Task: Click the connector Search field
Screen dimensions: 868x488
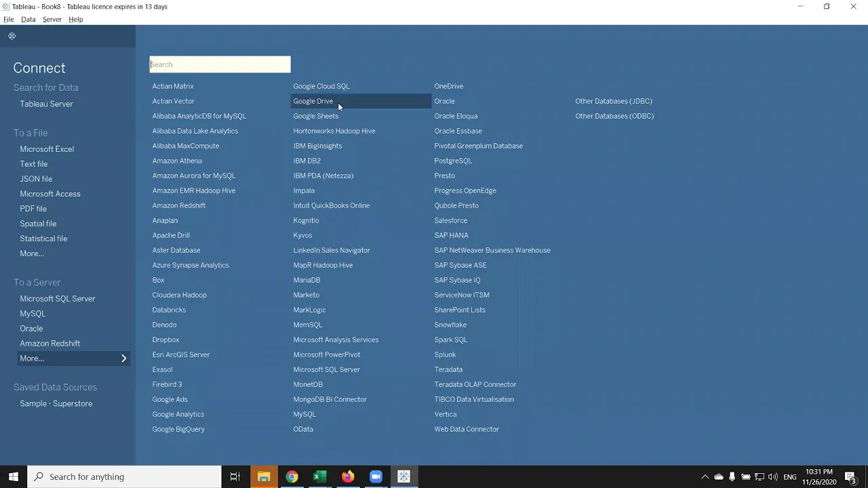Action: (220, 64)
